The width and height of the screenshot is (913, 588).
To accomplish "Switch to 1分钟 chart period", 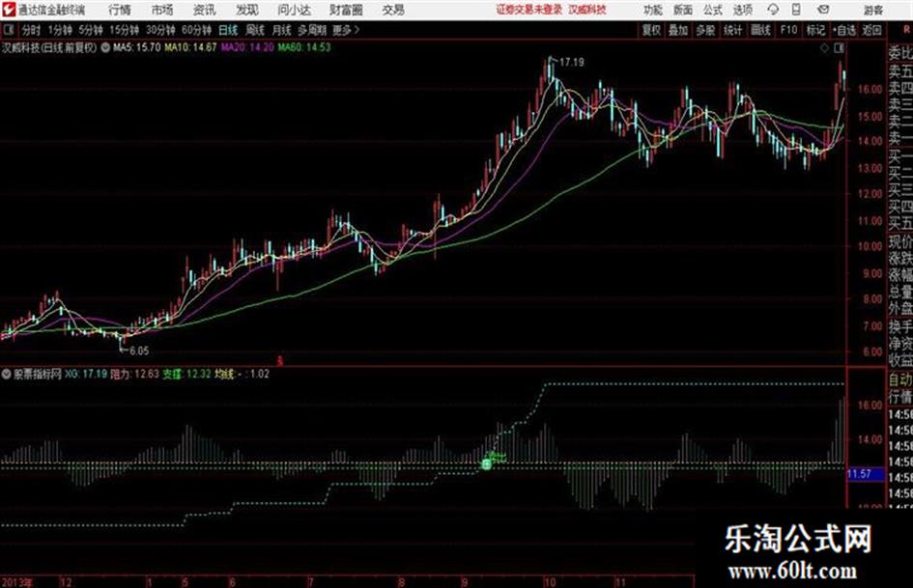I will tap(60, 30).
